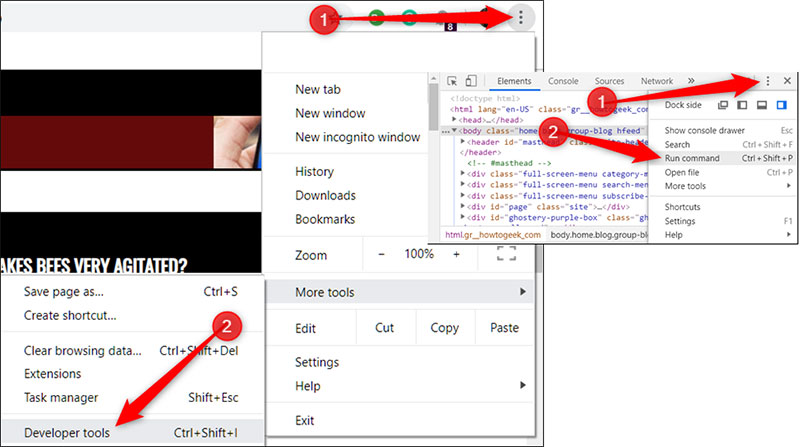Switch to the Console tab
The height and width of the screenshot is (447, 800).
click(x=563, y=81)
